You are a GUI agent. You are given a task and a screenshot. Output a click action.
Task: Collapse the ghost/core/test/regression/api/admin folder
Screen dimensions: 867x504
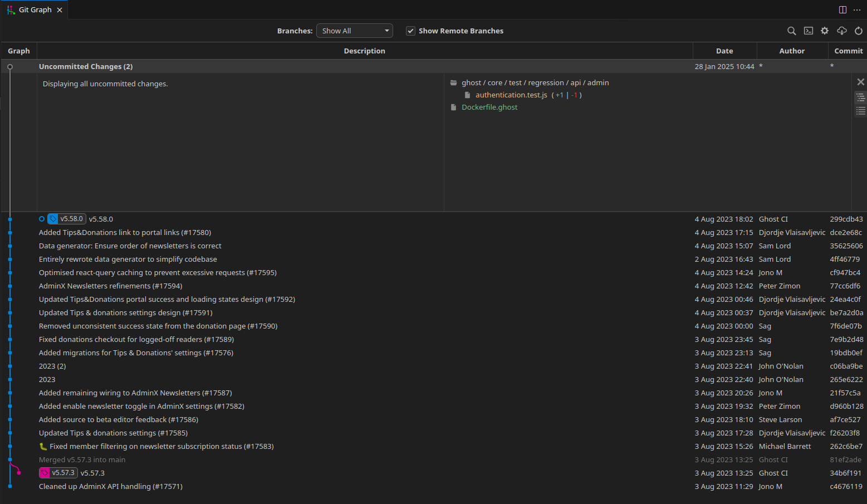click(x=529, y=83)
